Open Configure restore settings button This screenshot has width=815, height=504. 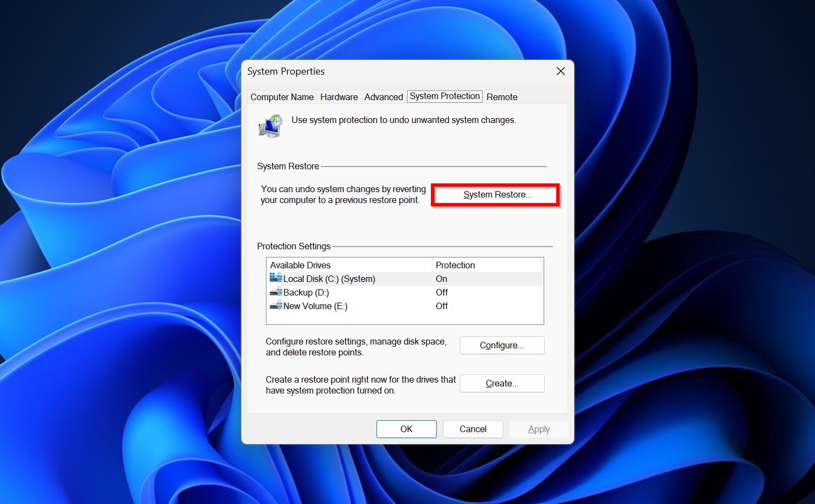(x=502, y=345)
